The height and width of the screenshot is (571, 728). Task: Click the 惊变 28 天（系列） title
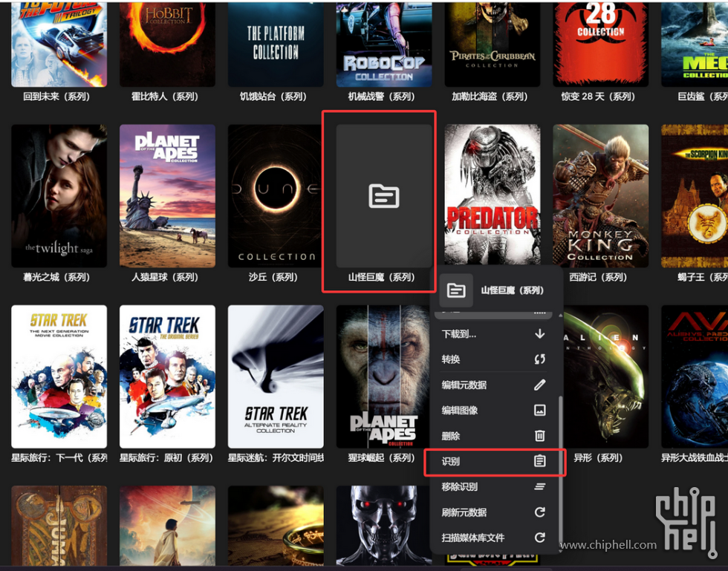point(598,97)
